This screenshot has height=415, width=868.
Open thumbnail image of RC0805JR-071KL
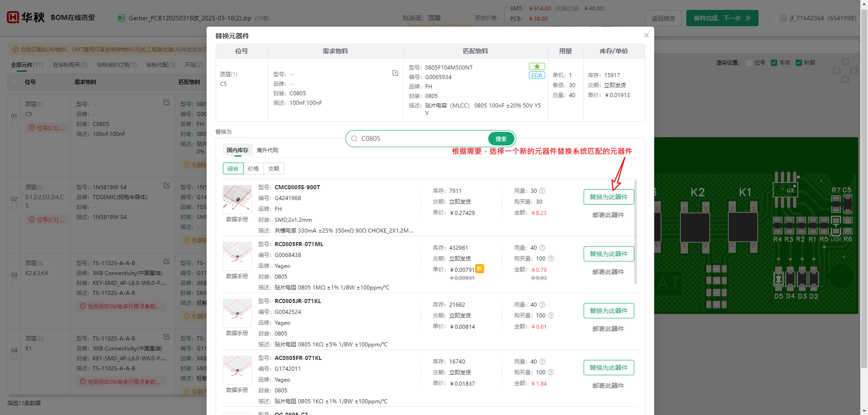(237, 313)
